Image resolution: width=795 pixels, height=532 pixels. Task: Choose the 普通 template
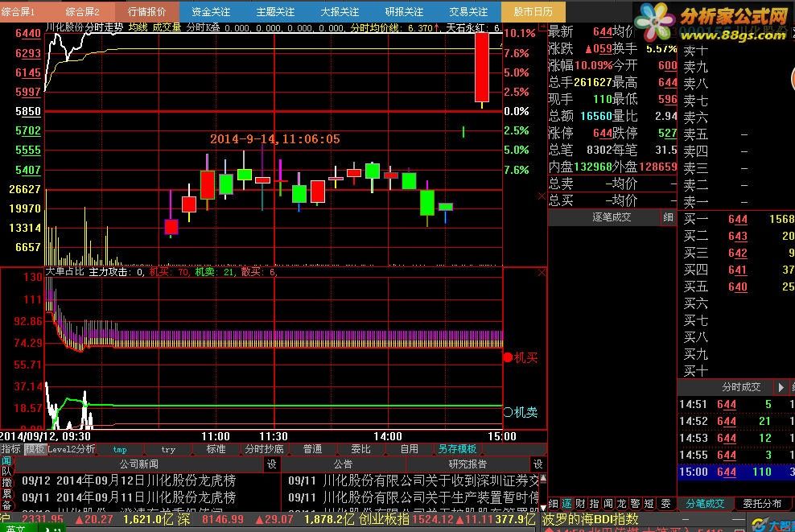pyautogui.click(x=312, y=449)
